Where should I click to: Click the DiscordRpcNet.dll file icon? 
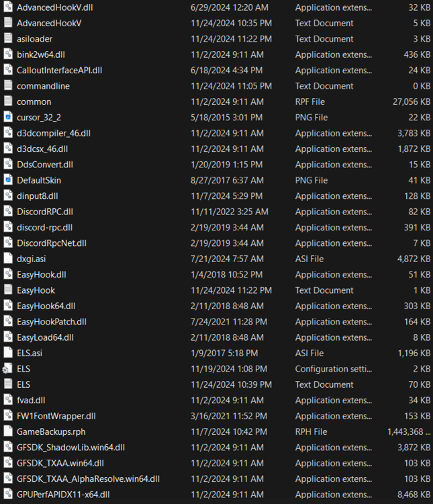click(x=8, y=243)
